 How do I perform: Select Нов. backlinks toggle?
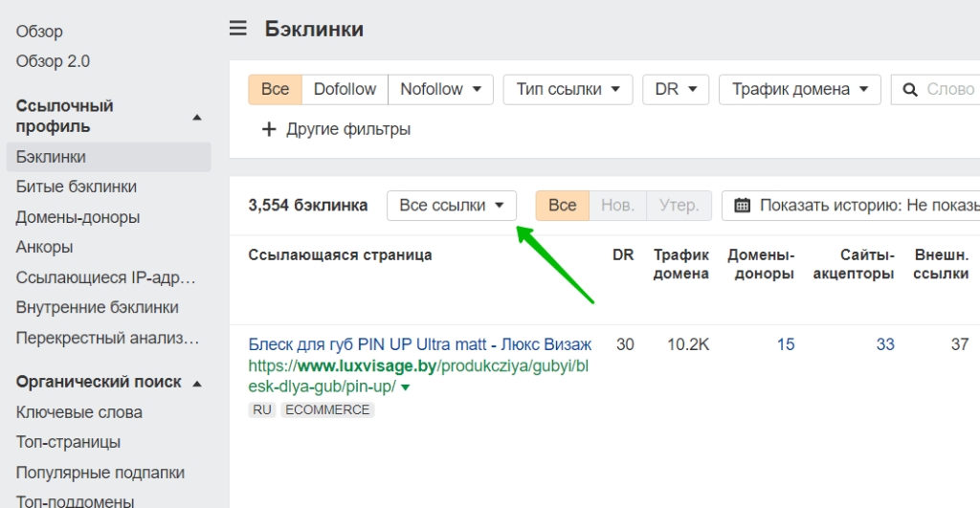[617, 206]
